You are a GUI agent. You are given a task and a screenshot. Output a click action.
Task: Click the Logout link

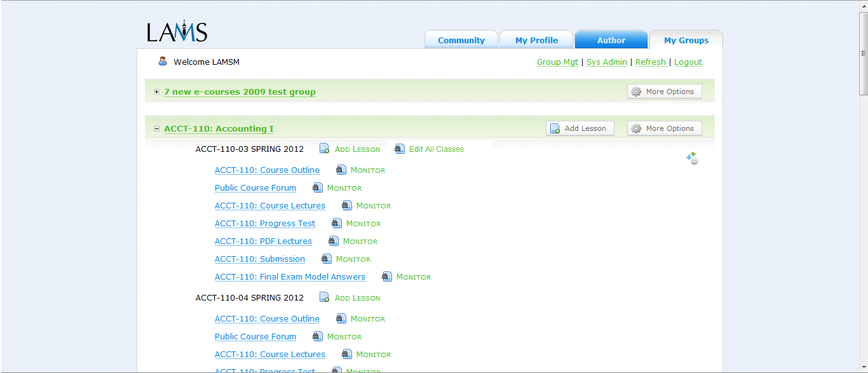pos(688,62)
